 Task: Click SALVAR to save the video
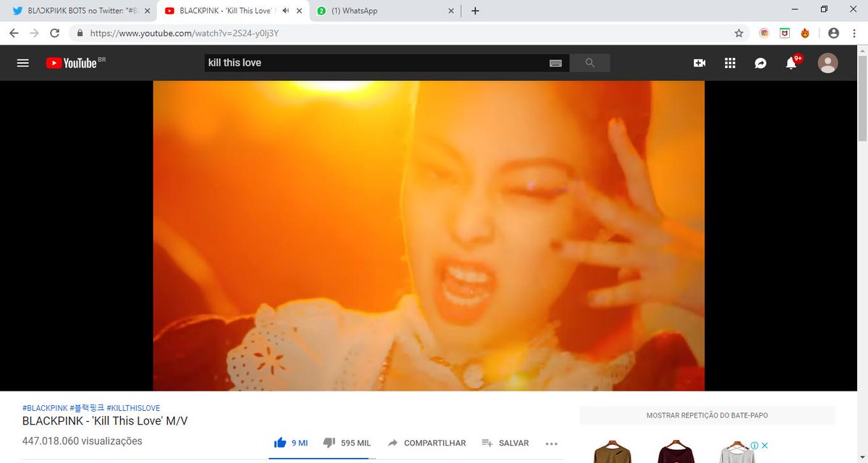click(505, 443)
